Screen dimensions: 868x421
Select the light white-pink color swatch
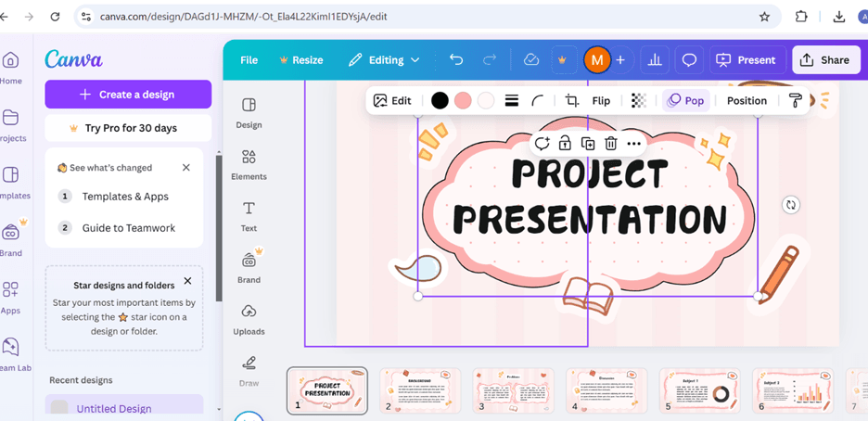coord(486,101)
